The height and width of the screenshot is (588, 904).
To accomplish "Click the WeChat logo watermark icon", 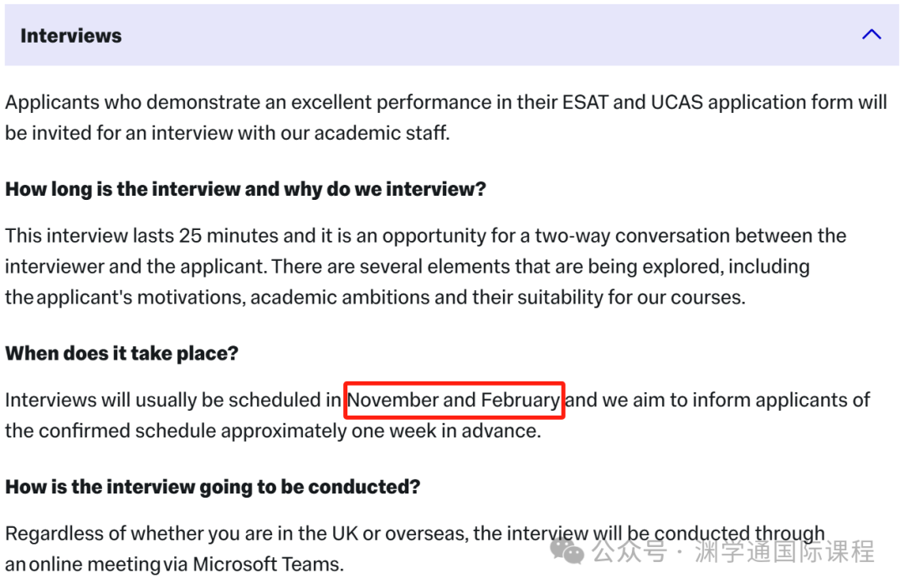I will click(x=567, y=550).
